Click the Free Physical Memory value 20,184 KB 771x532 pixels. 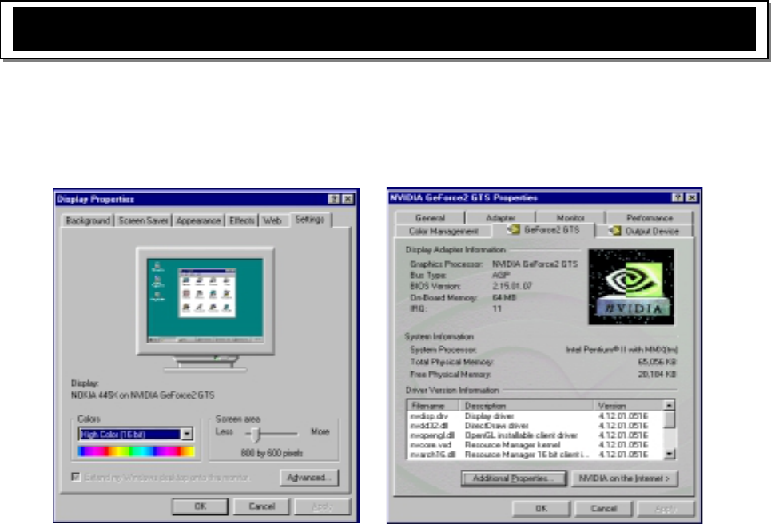657,374
